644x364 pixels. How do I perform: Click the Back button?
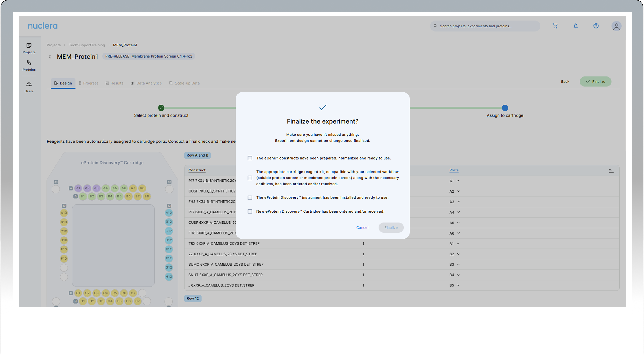click(565, 82)
